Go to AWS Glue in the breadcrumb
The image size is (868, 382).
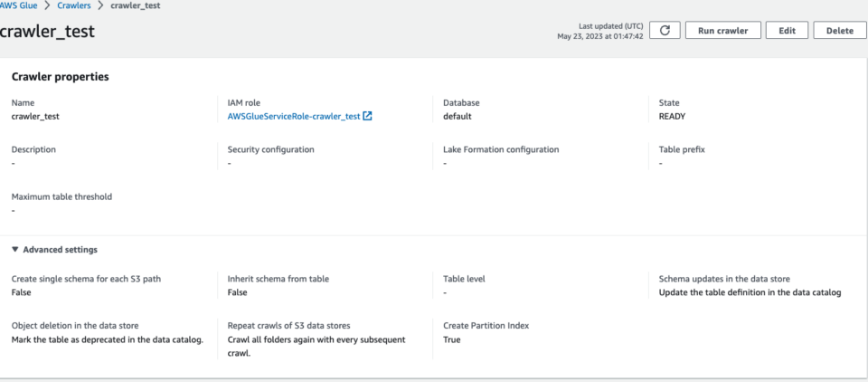(23, 6)
